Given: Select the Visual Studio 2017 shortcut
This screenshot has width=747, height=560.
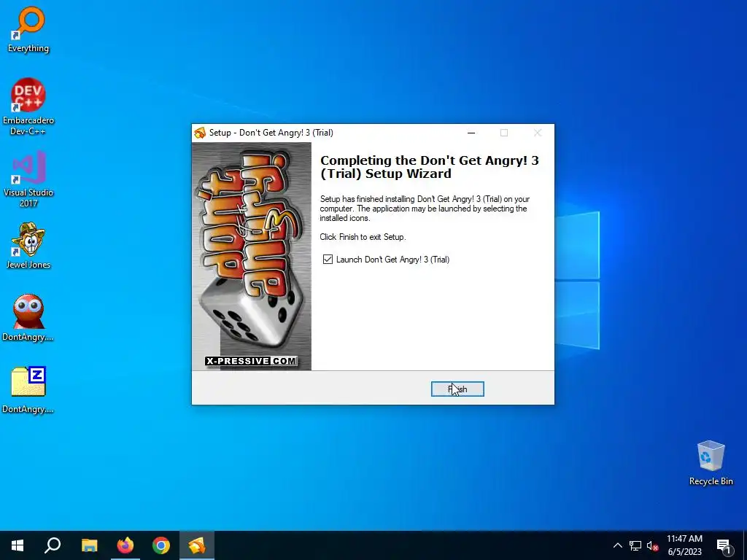Looking at the screenshot, I should (x=28, y=179).
